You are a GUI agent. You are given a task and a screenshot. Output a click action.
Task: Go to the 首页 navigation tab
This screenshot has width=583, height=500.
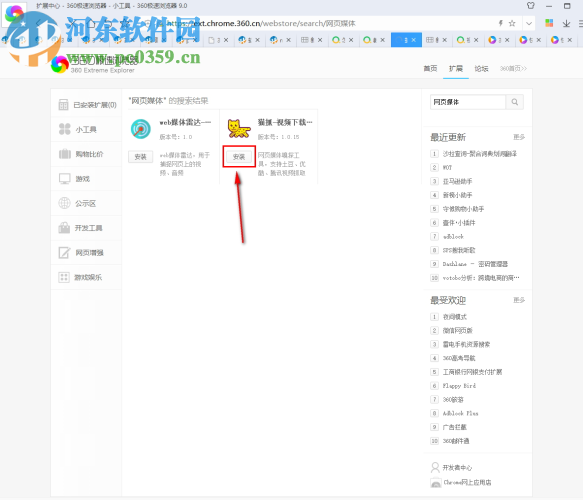430,68
